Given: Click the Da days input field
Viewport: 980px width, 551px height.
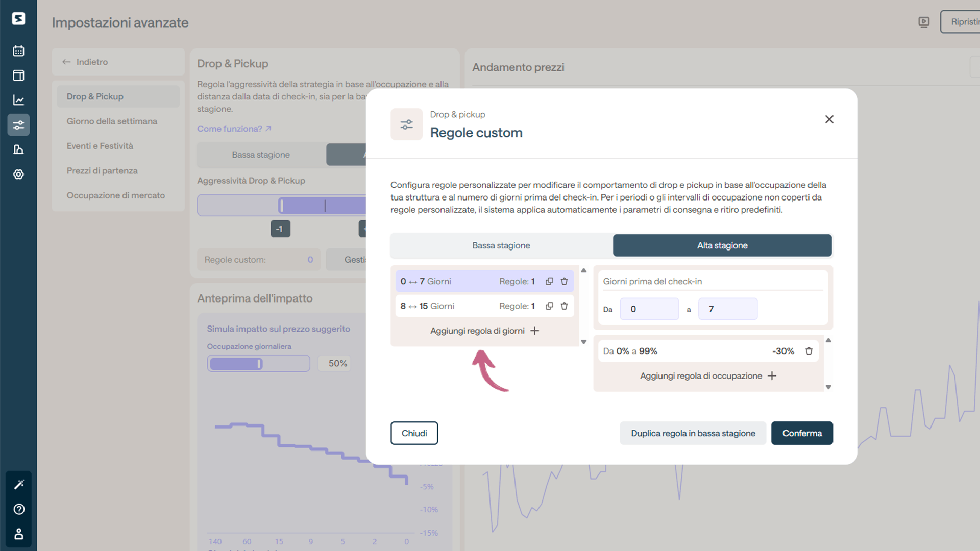Looking at the screenshot, I should coord(649,309).
